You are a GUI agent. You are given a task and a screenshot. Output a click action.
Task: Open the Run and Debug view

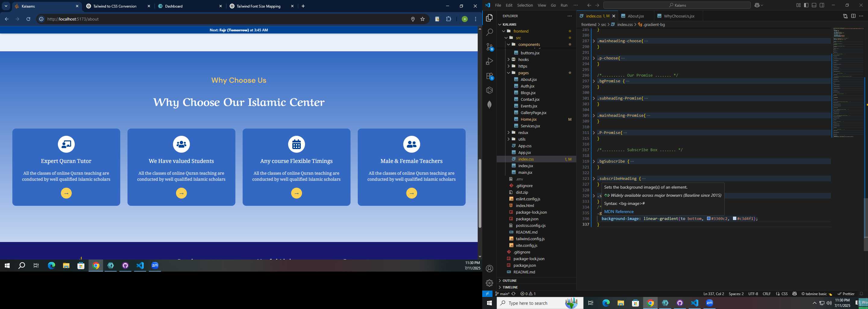pyautogui.click(x=489, y=61)
